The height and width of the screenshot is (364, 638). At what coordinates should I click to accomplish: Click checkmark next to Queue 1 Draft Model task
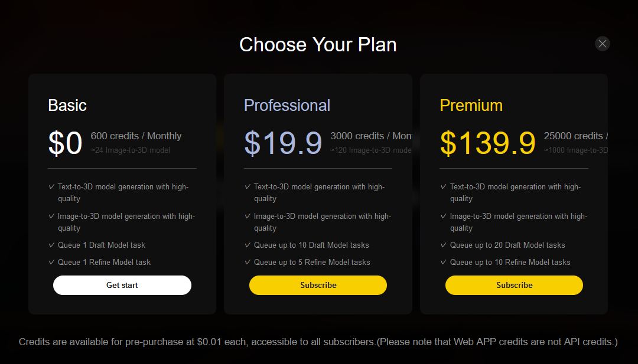(51, 245)
